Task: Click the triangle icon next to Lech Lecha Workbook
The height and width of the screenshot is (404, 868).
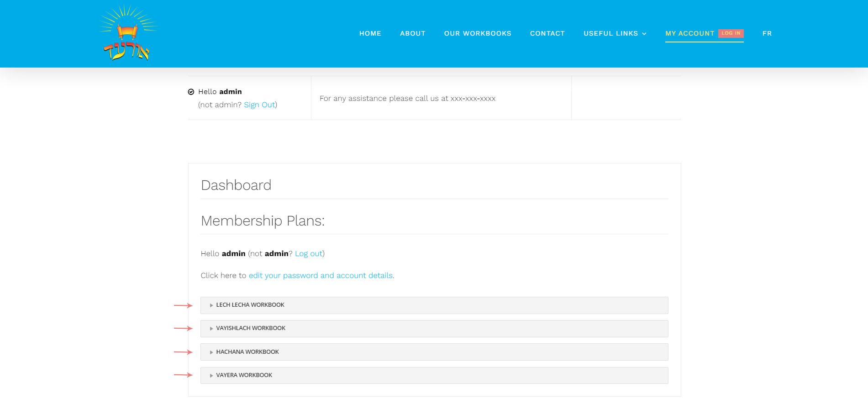Action: tap(211, 305)
